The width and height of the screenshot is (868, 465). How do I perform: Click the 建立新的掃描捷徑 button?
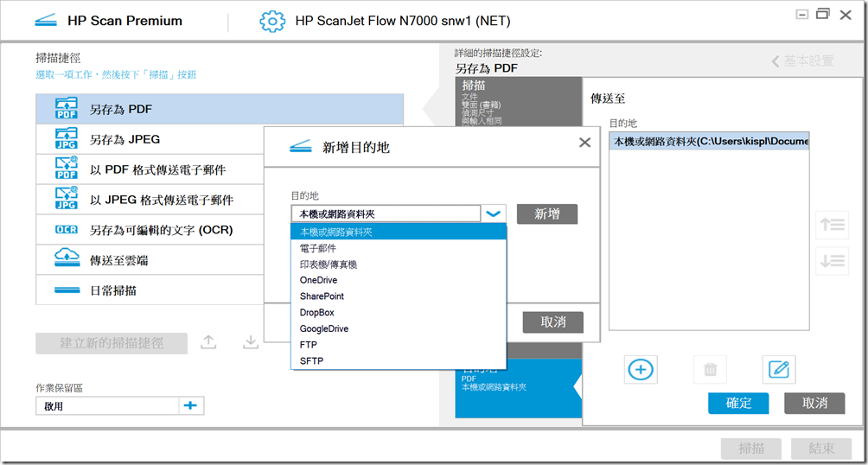[x=112, y=343]
